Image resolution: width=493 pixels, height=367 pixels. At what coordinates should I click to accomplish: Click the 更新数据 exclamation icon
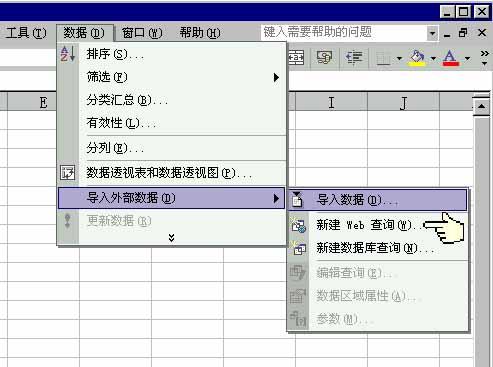[x=68, y=221]
